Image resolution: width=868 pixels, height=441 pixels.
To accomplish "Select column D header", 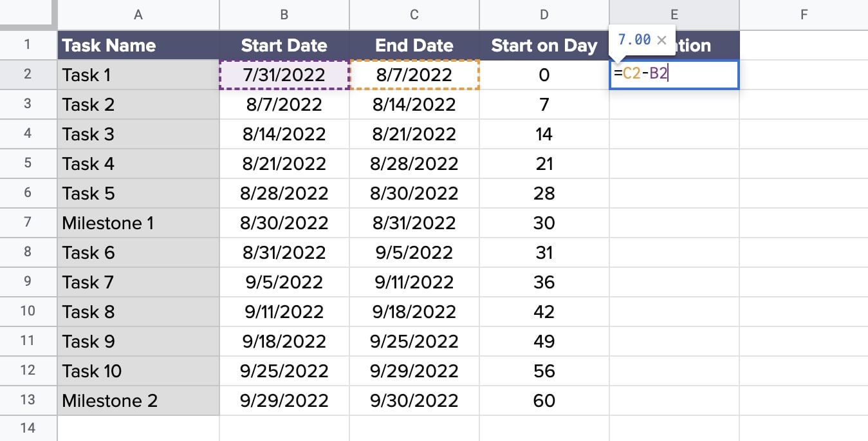I will [544, 14].
